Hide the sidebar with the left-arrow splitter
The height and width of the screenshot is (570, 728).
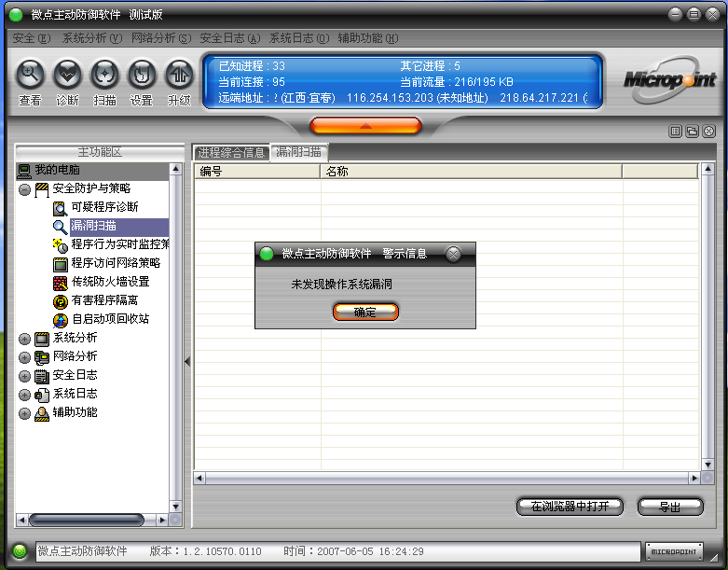[x=187, y=361]
